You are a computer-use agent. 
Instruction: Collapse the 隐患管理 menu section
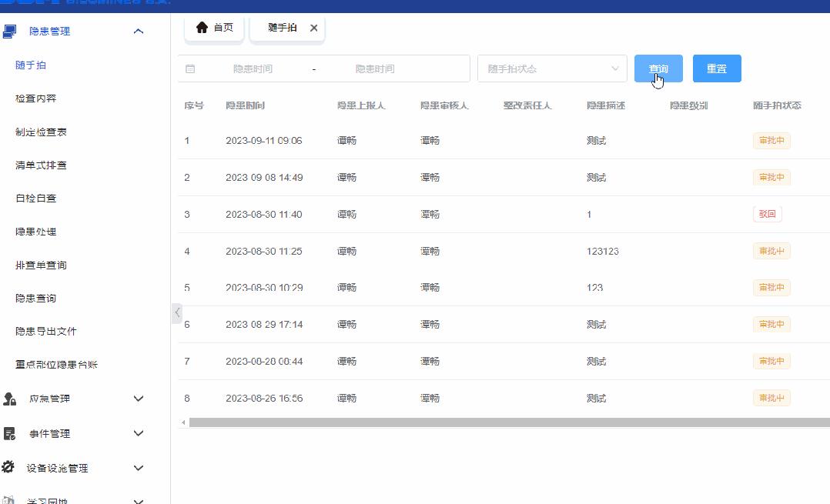click(x=138, y=31)
